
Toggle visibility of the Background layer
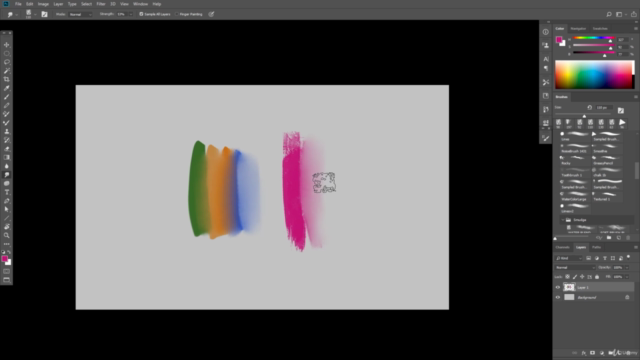click(x=558, y=298)
